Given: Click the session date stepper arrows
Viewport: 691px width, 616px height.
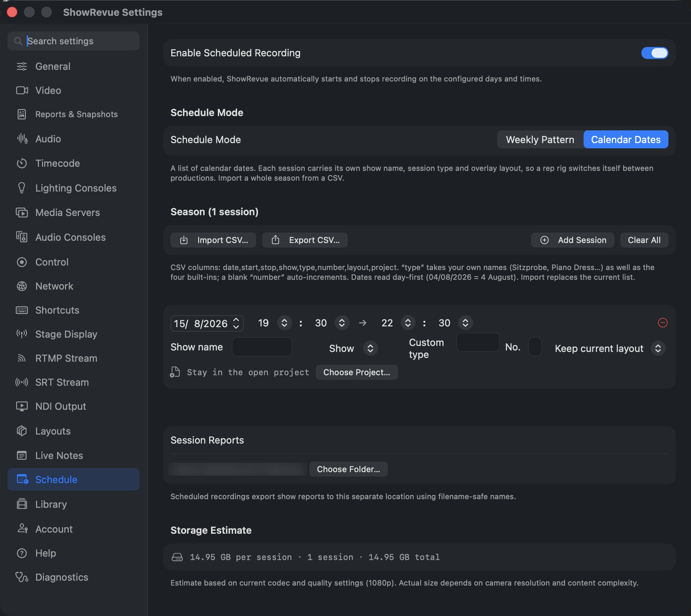Looking at the screenshot, I should (x=236, y=323).
